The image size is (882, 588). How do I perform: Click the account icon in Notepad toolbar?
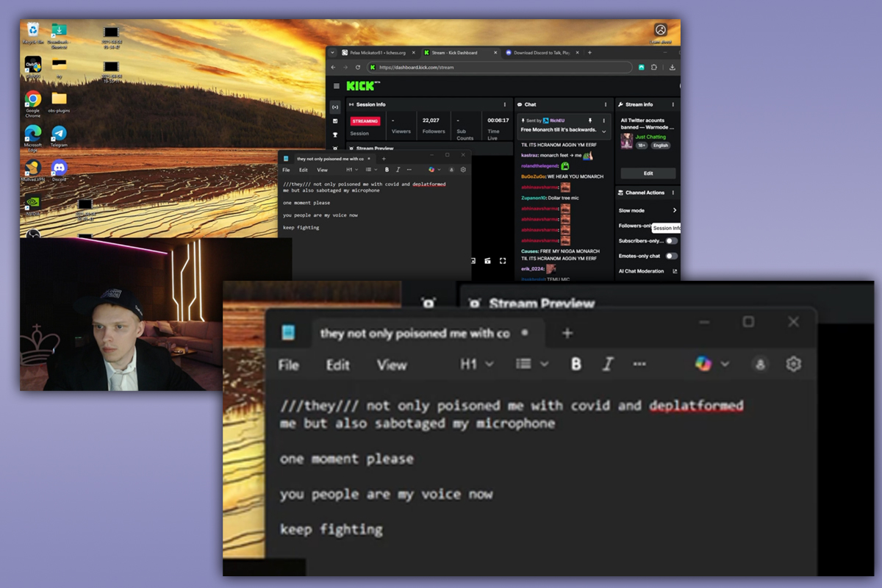pyautogui.click(x=760, y=364)
